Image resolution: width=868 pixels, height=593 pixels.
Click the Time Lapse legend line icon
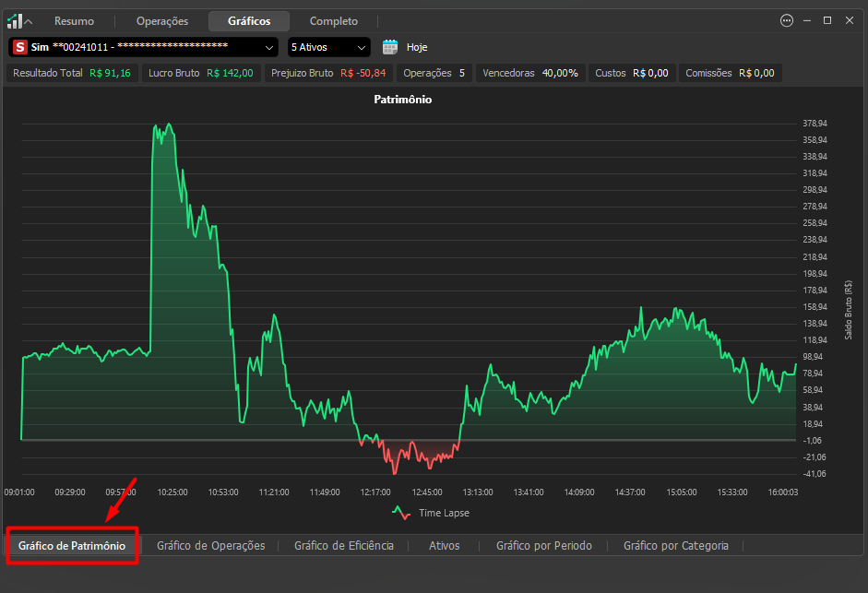(401, 513)
